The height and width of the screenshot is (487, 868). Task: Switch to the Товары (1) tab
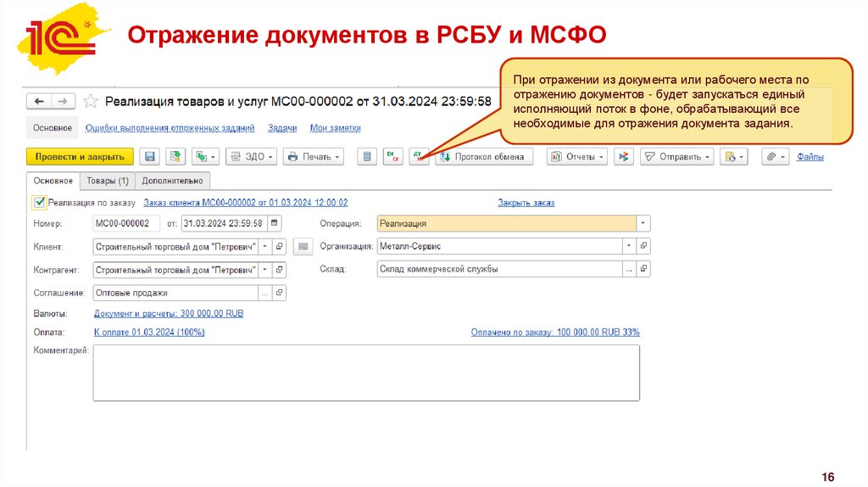click(108, 181)
